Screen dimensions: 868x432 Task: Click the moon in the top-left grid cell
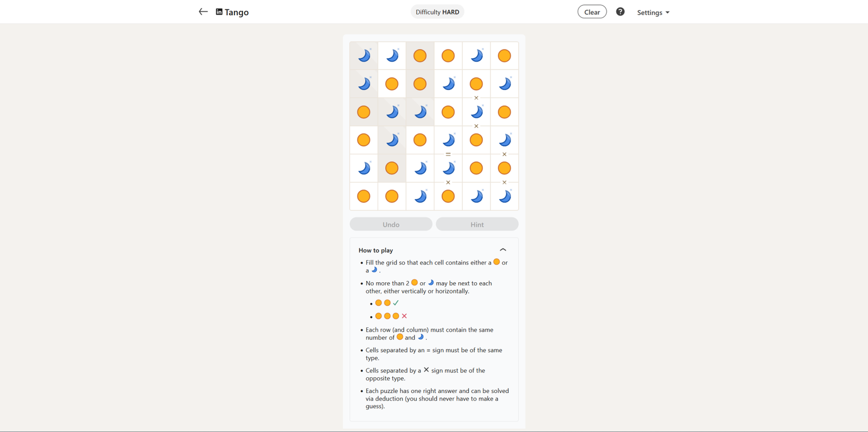click(364, 55)
